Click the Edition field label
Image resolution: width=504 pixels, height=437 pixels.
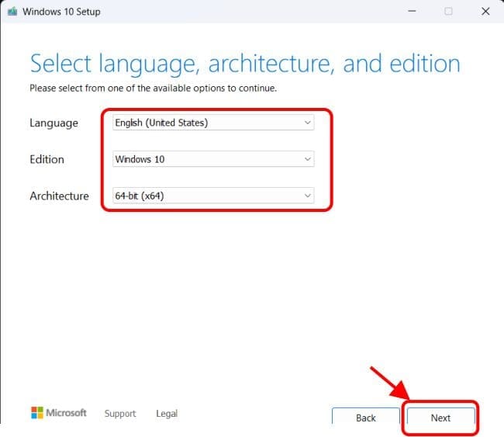pyautogui.click(x=47, y=159)
